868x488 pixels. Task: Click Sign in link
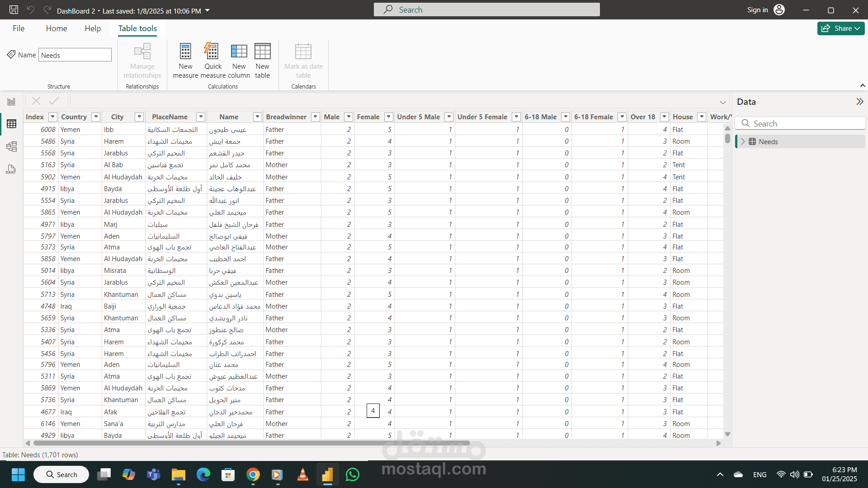pyautogui.click(x=757, y=10)
